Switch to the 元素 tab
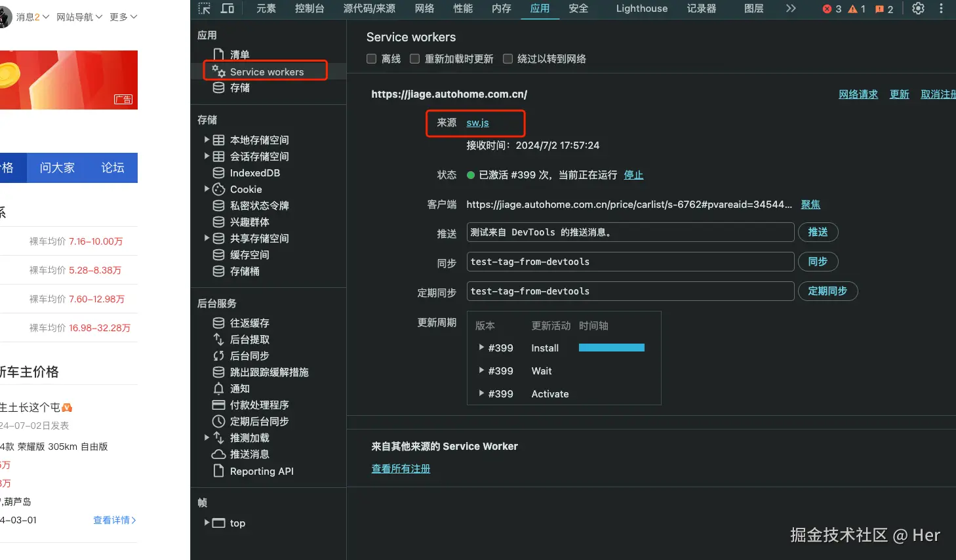The width and height of the screenshot is (956, 560). tap(266, 9)
